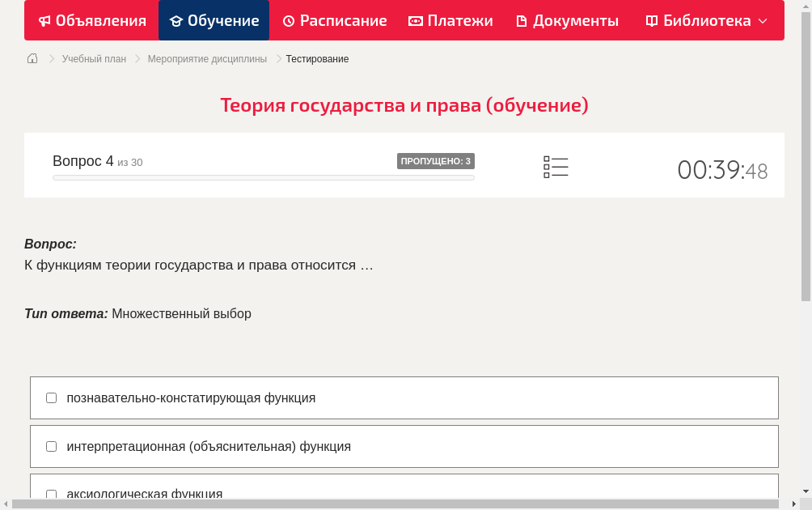
Task: Click the home icon in the breadcrumbs
Action: pyautogui.click(x=32, y=58)
